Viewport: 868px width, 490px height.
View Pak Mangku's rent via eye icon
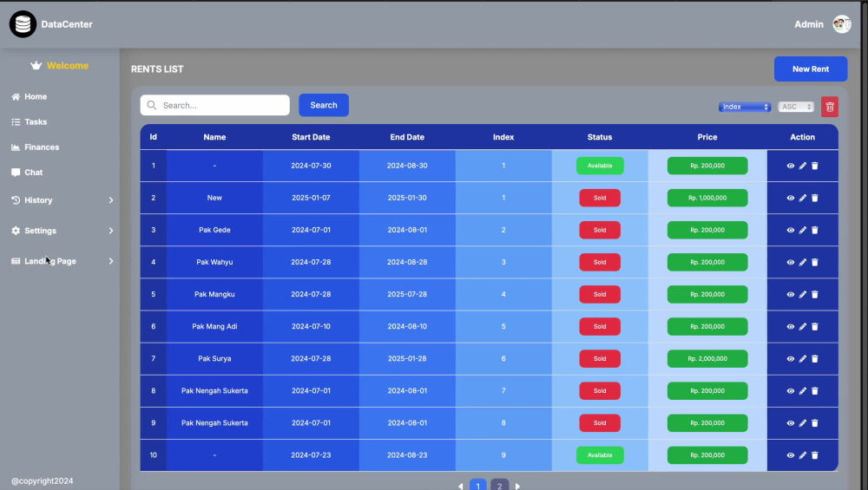point(791,294)
